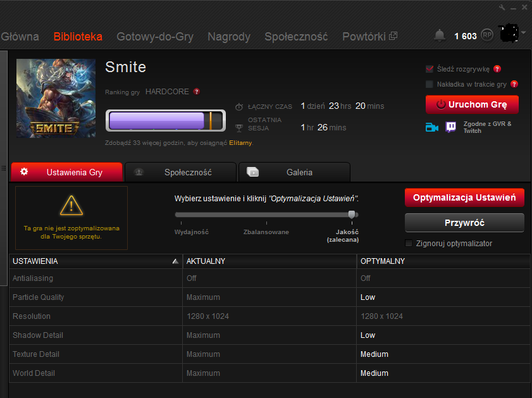532x398 pixels.
Task: Select the Shadow Detail row
Action: 269,335
